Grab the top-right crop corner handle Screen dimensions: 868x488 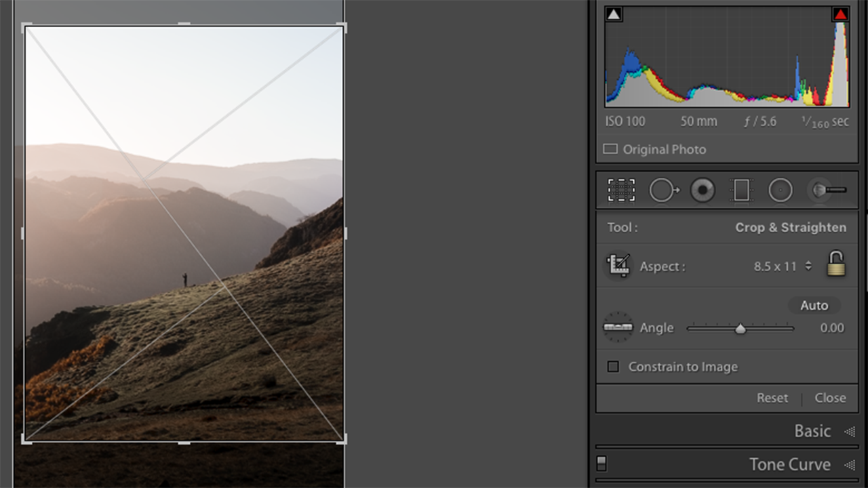tap(341, 27)
